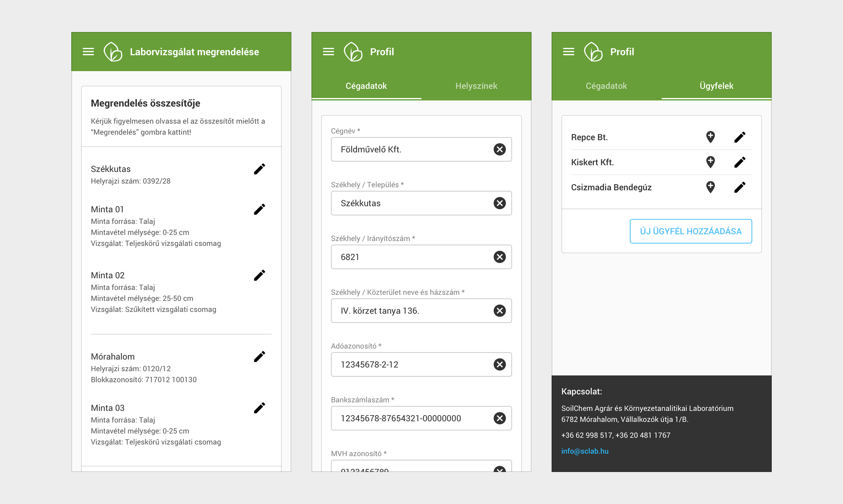Edit Minta 03 sample details
This screenshot has width=843, height=504.
(x=259, y=408)
